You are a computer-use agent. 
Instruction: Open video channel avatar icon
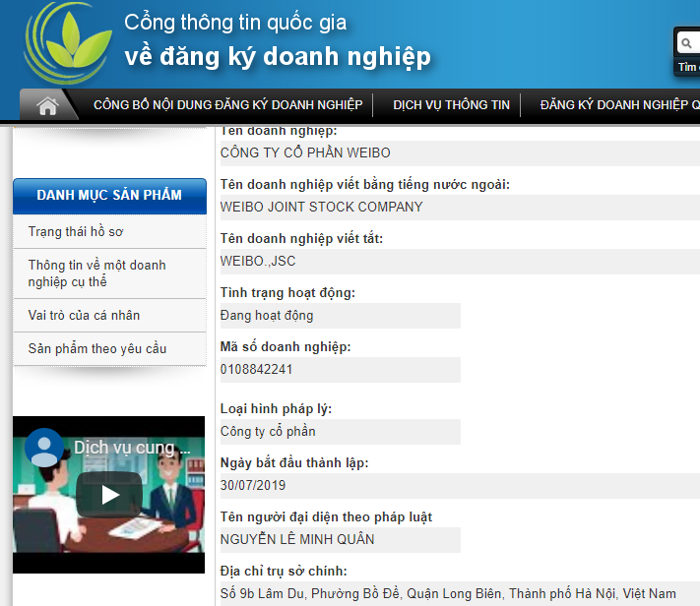[43, 448]
